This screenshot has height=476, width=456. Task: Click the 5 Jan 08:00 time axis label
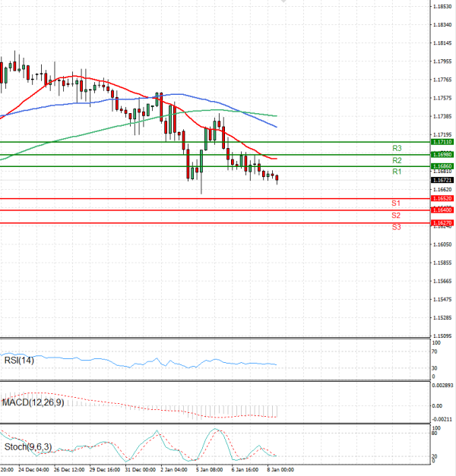pyautogui.click(x=208, y=470)
